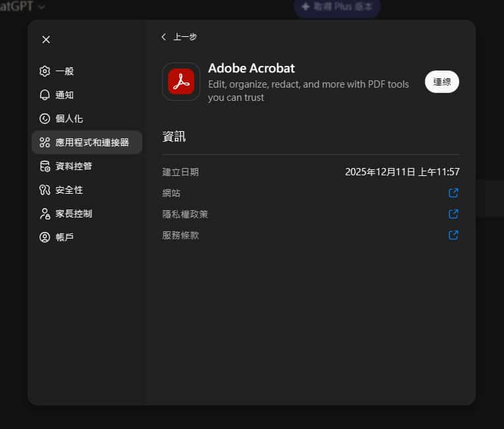504x429 pixels.
Task: Click the 資訊 section heading
Action: [x=174, y=136]
